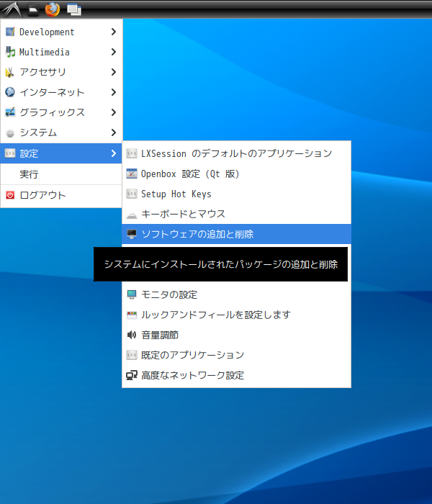Image resolution: width=432 pixels, height=504 pixels.
Task: Click the red ログアウト power icon
Action: click(x=10, y=195)
